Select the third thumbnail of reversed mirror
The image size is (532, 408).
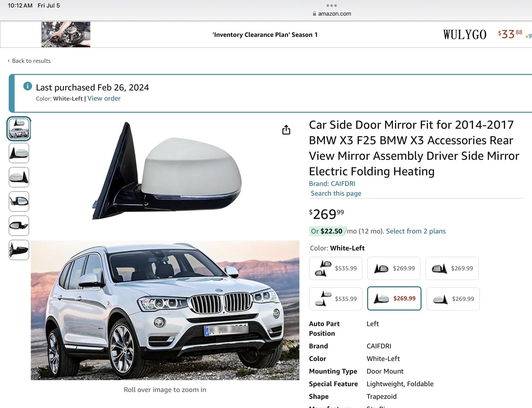(19, 177)
